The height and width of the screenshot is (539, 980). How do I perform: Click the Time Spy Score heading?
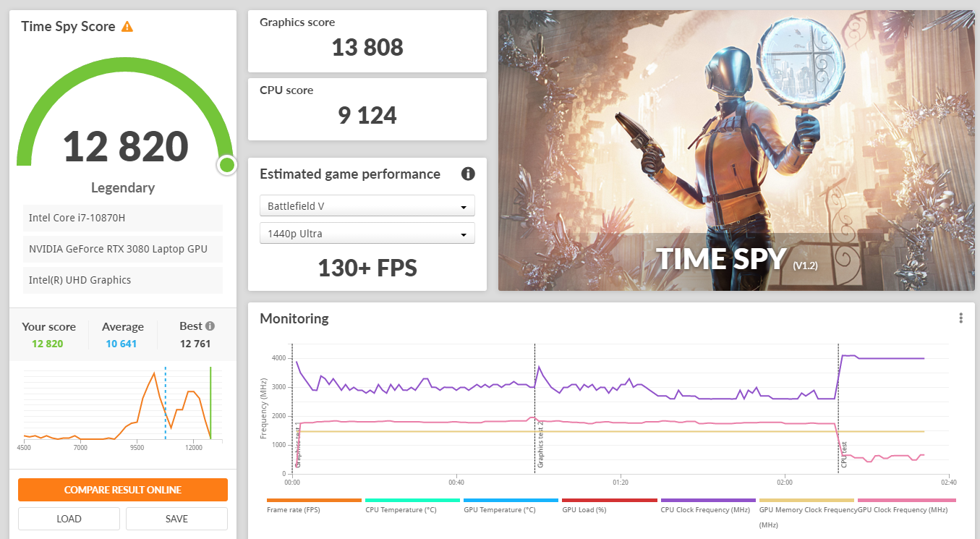click(68, 27)
